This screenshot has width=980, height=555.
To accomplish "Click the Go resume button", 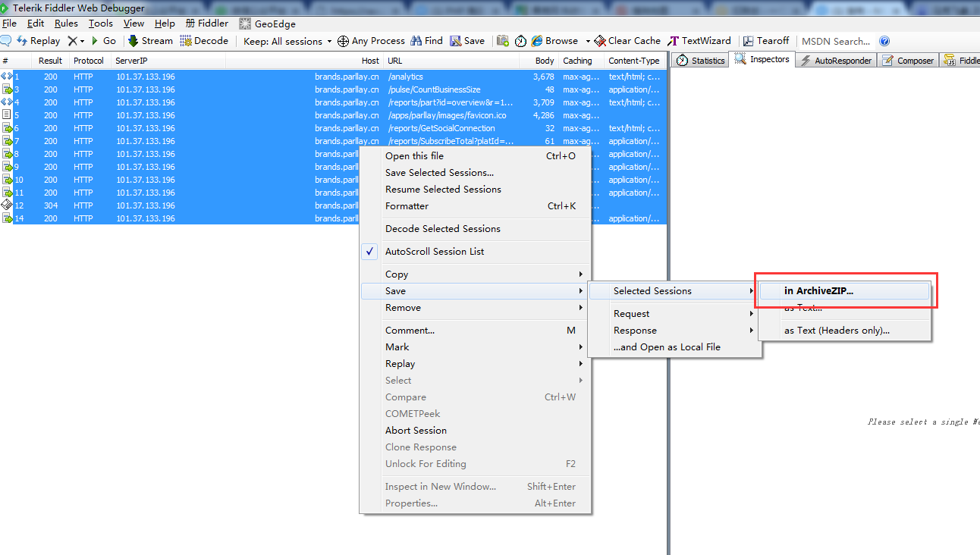I will 104,41.
